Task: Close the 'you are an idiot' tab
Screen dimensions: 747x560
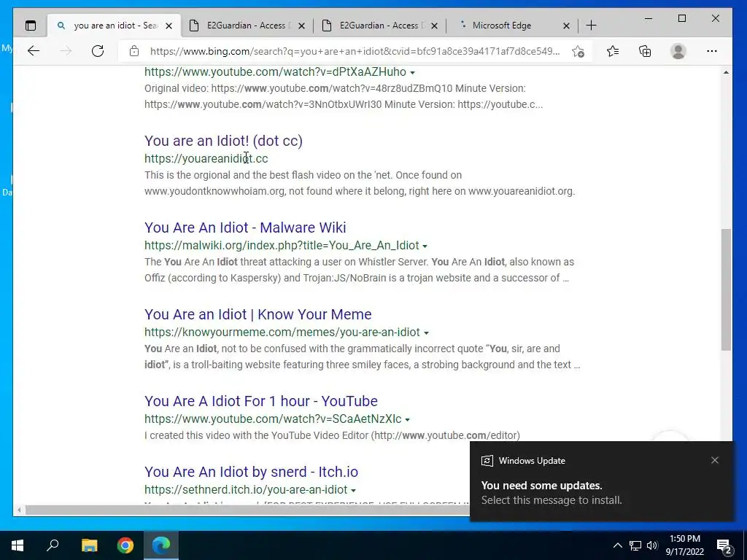Action: [x=169, y=26]
